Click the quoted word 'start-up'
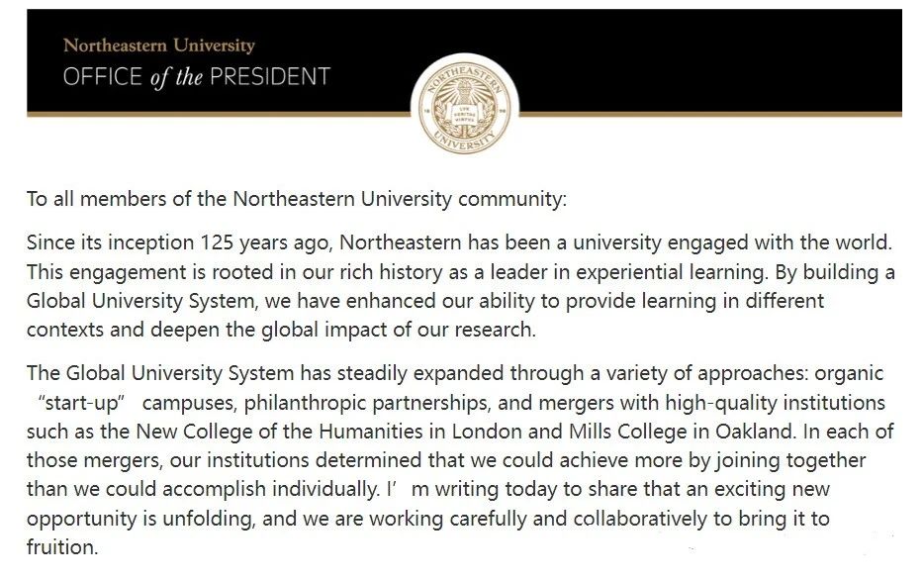Viewport: 924px width, 580px height. coord(81,403)
